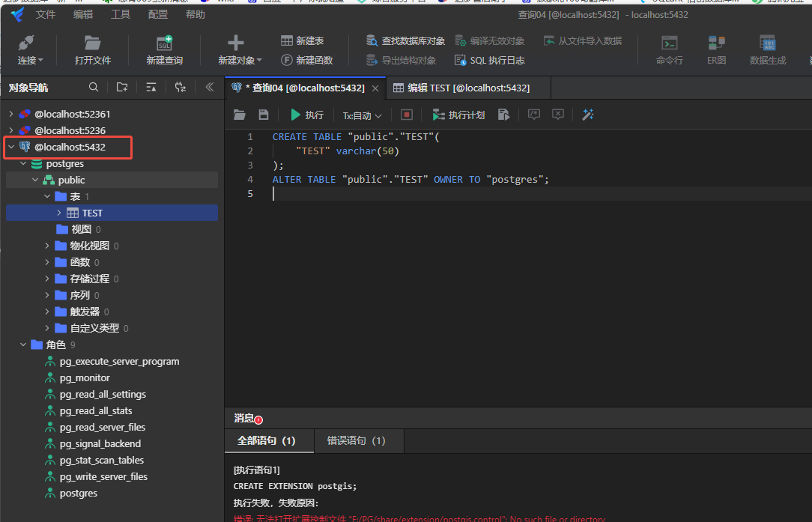Click the magic wand format SQL icon

coord(588,115)
